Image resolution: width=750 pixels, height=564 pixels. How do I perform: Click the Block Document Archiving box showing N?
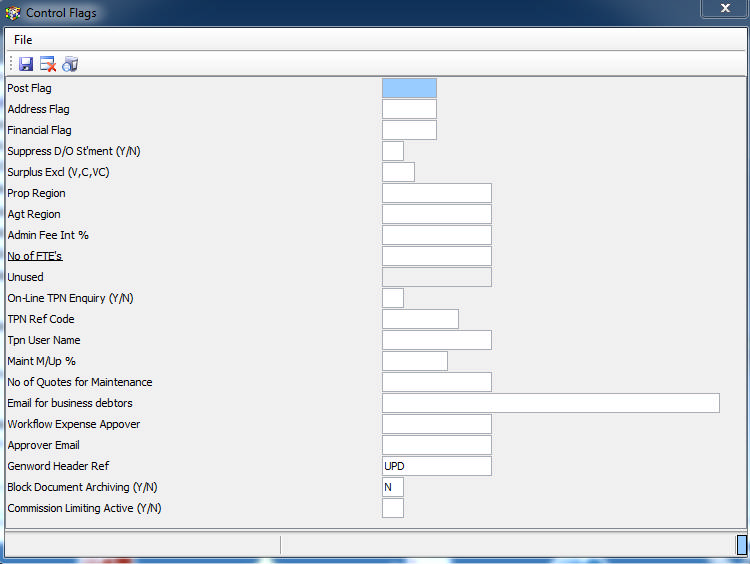[393, 487]
